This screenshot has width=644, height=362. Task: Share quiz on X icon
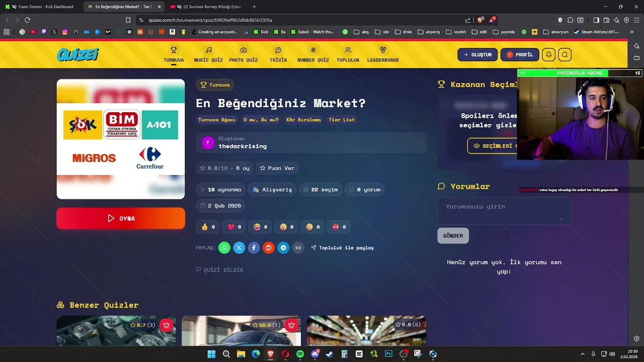[x=239, y=248]
